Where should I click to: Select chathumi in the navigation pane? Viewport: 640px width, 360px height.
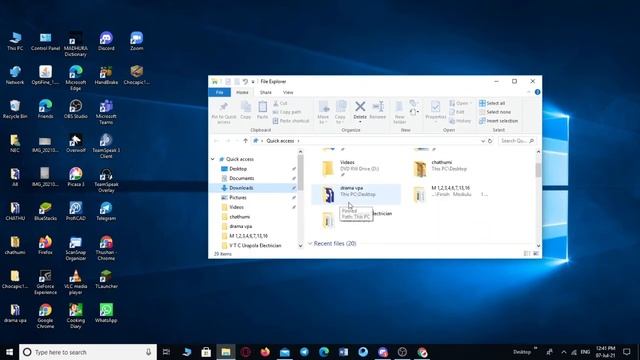click(x=240, y=217)
